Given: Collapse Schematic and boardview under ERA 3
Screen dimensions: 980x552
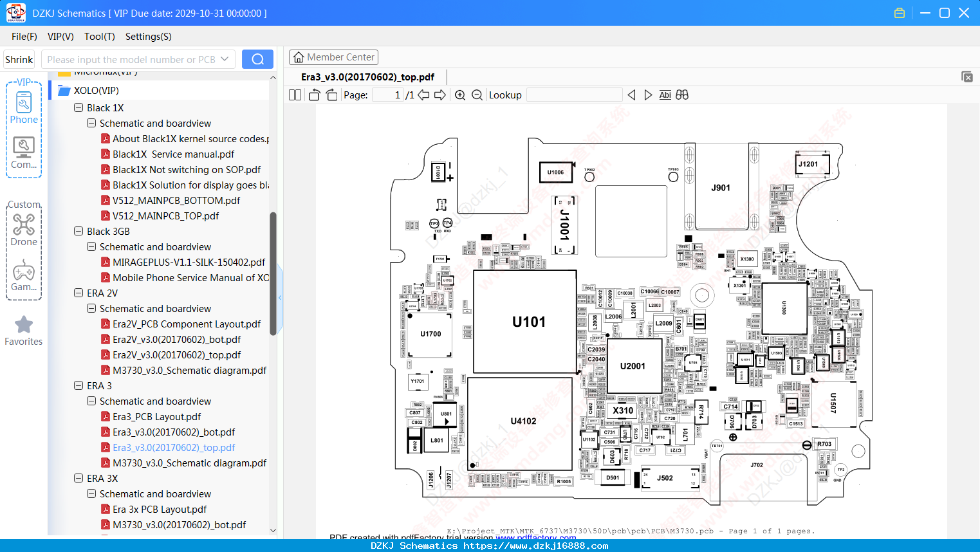Looking at the screenshot, I should [x=91, y=401].
